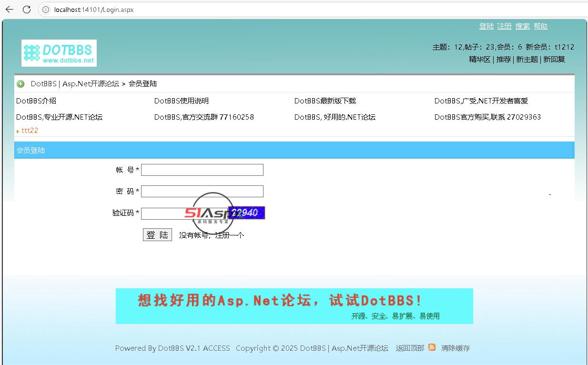This screenshot has width=588, height=365.
Task: Open the 注册 link in top navigation
Action: (x=505, y=26)
